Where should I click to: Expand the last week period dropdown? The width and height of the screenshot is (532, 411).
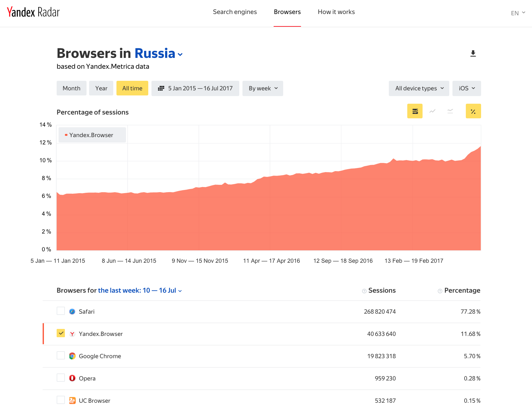(140, 290)
